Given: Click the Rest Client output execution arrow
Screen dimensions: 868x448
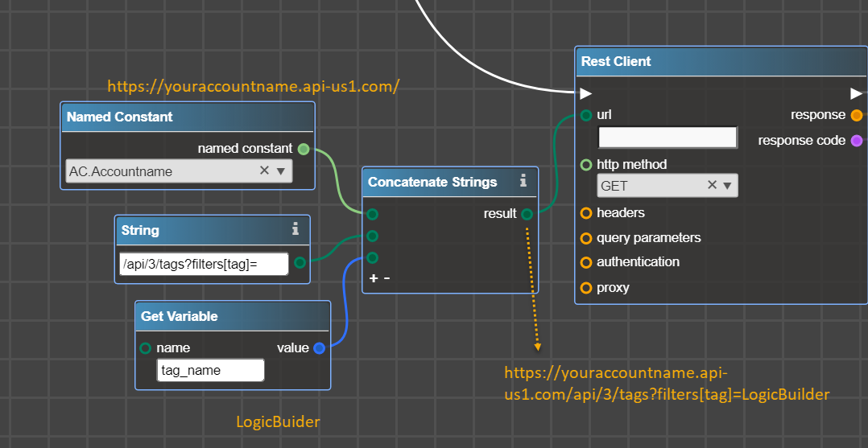Looking at the screenshot, I should 856,93.
